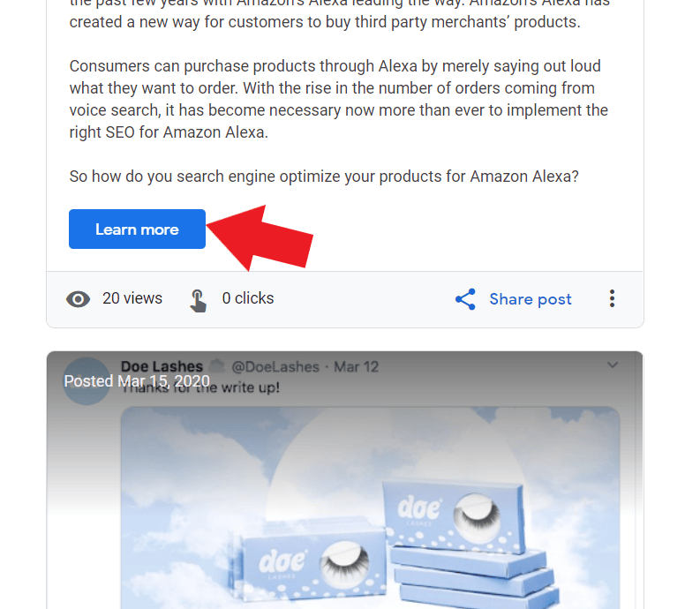The width and height of the screenshot is (700, 609).
Task: Click the eye views icon
Action: [x=79, y=298]
